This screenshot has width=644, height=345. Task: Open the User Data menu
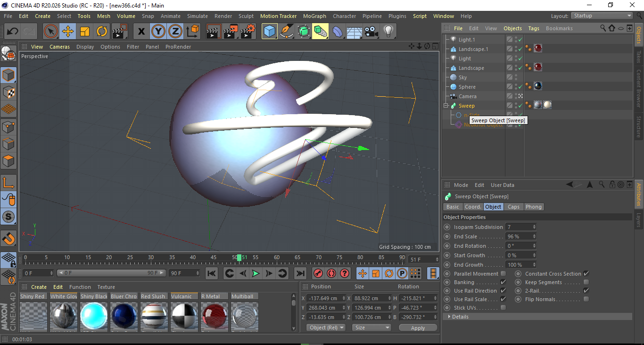tap(503, 185)
